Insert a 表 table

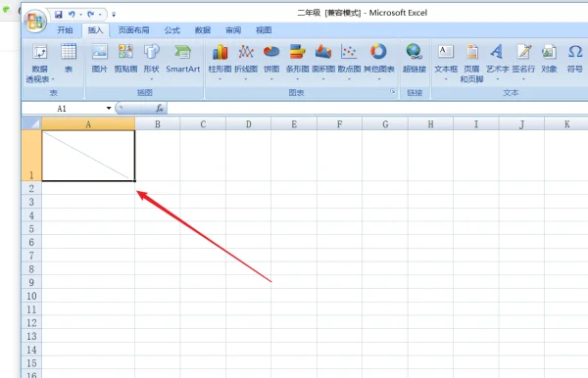(x=69, y=59)
